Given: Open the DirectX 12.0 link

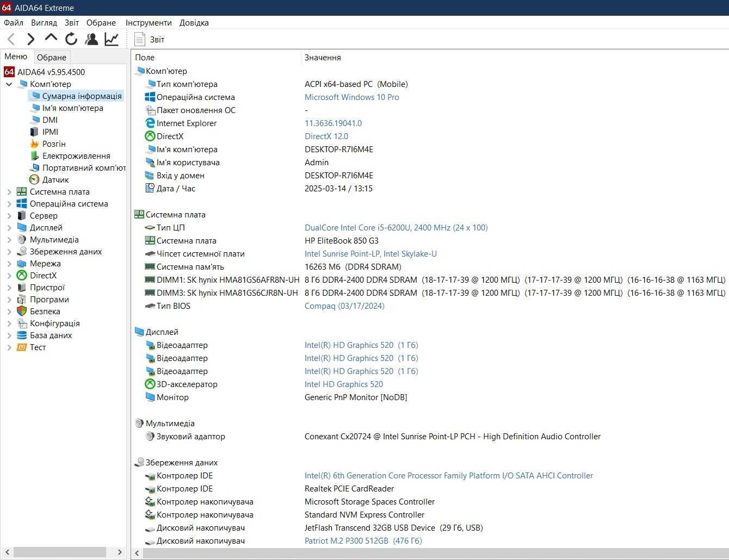Looking at the screenshot, I should coord(326,136).
